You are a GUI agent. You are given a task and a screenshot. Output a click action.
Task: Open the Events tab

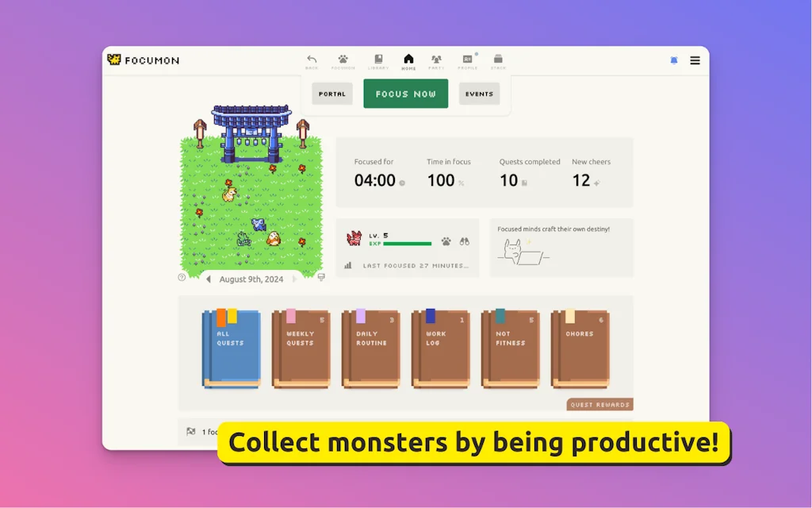[479, 94]
